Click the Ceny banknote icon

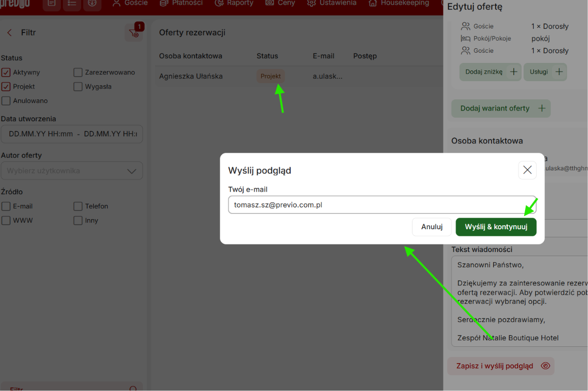(269, 3)
